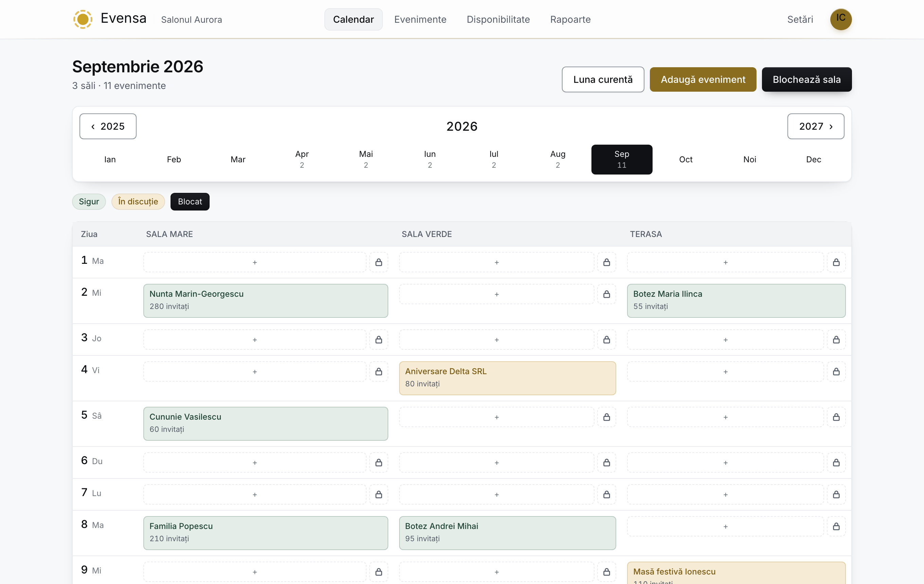Screen dimensions: 924x584
Task: Add event in Sala Mare day 7
Action: (x=255, y=495)
